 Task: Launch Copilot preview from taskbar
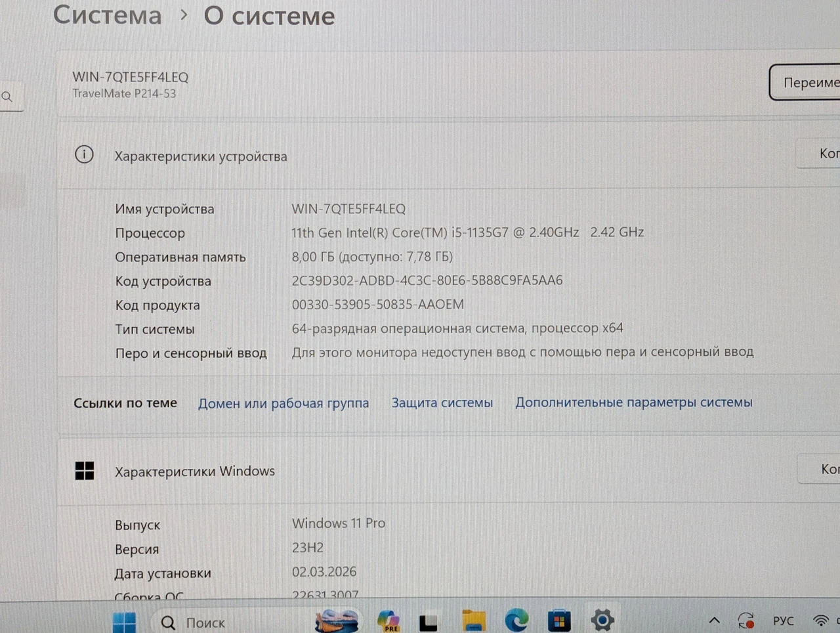pos(388,621)
